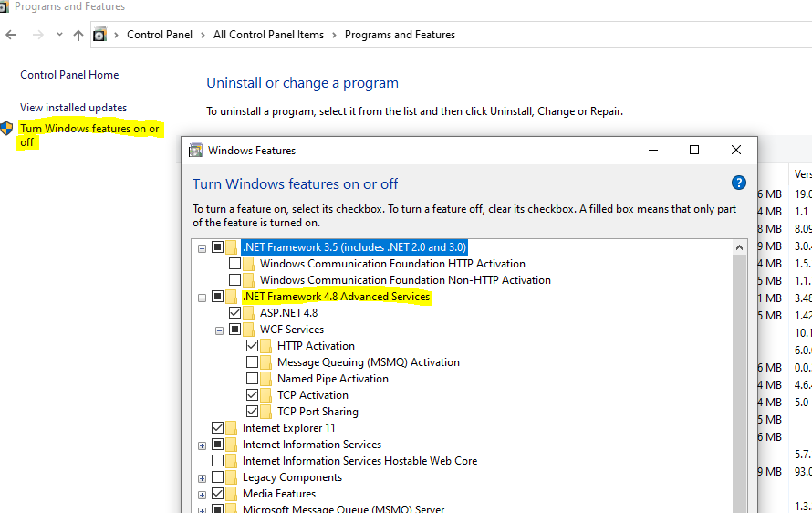Expand the Legacy Components node
The image size is (812, 513).
tap(202, 479)
